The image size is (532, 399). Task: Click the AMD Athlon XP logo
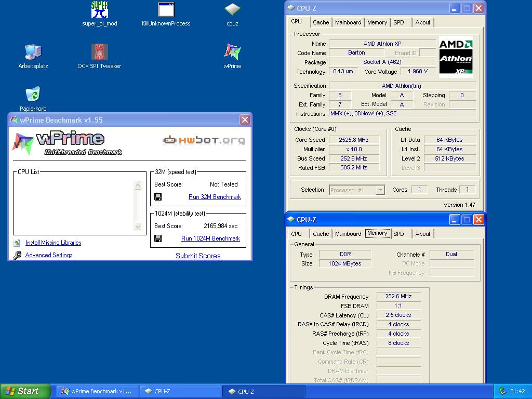pyautogui.click(x=456, y=57)
